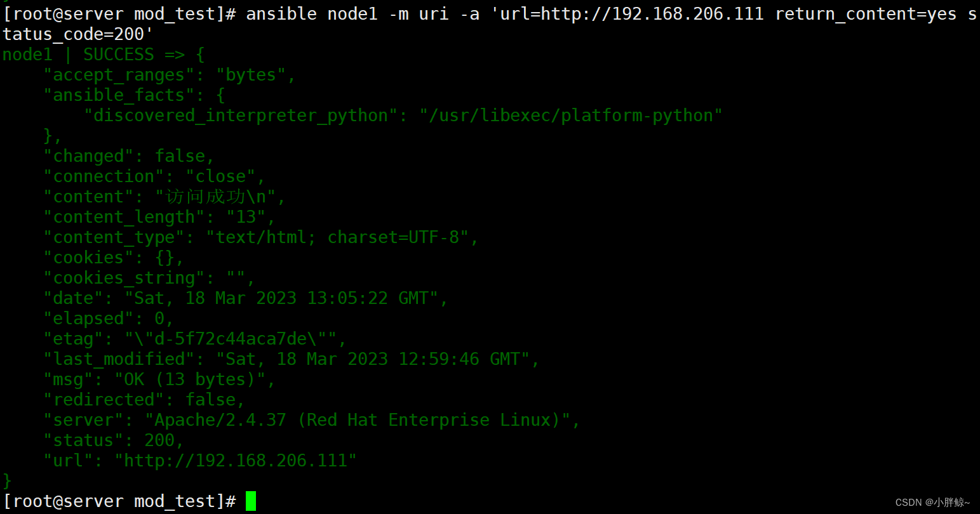Click the "changed": false line
This screenshot has height=514, width=980.
pyautogui.click(x=129, y=156)
